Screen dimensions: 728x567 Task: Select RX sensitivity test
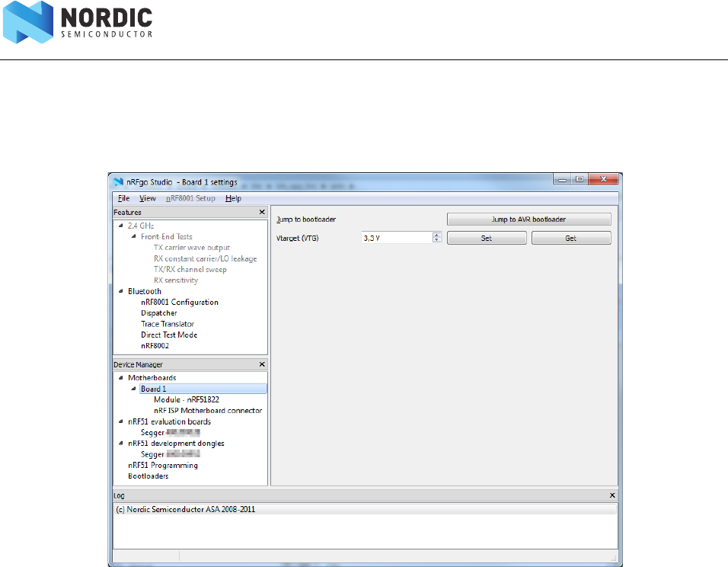point(176,280)
